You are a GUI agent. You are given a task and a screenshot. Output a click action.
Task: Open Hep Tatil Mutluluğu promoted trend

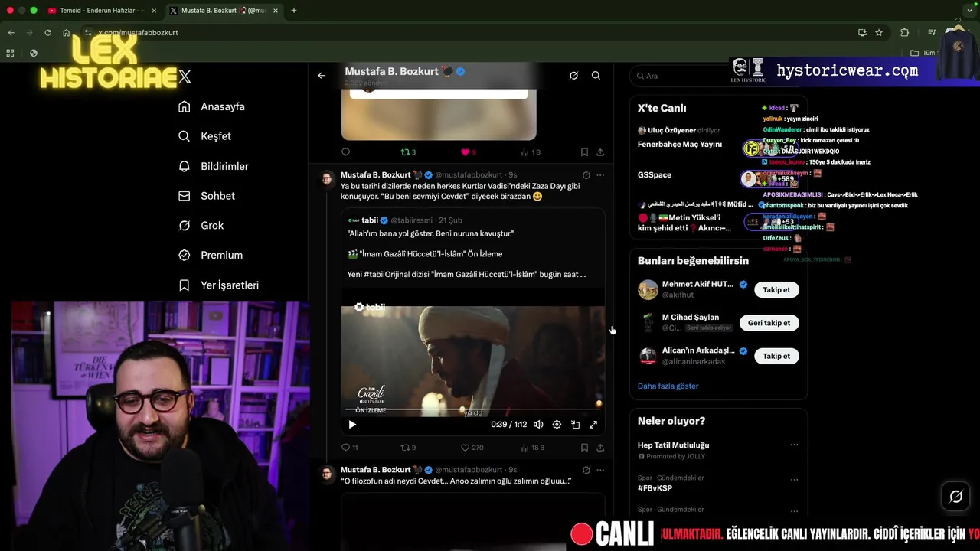click(674, 445)
